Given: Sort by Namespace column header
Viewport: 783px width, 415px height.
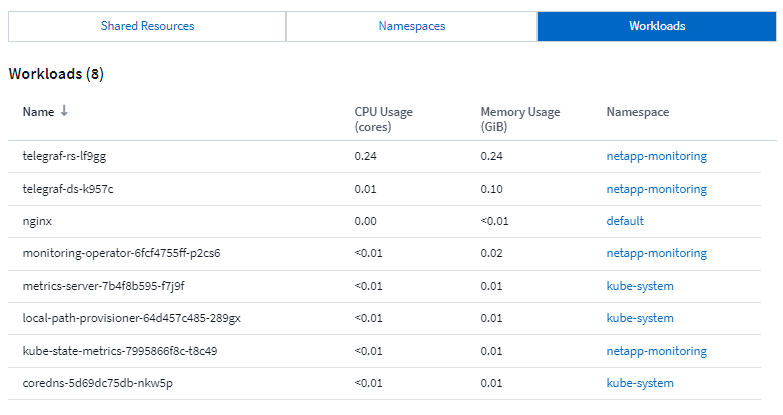Looking at the screenshot, I should pyautogui.click(x=637, y=112).
